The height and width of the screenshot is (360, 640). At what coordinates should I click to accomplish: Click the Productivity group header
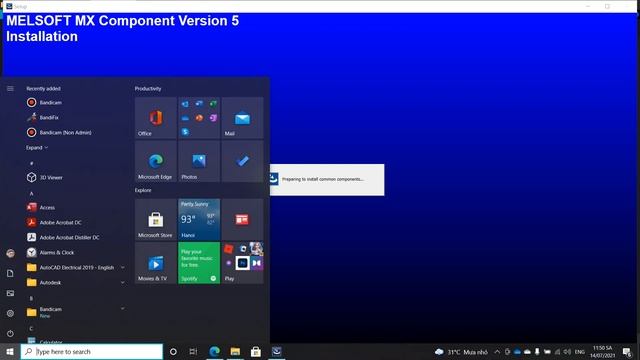pyautogui.click(x=148, y=89)
